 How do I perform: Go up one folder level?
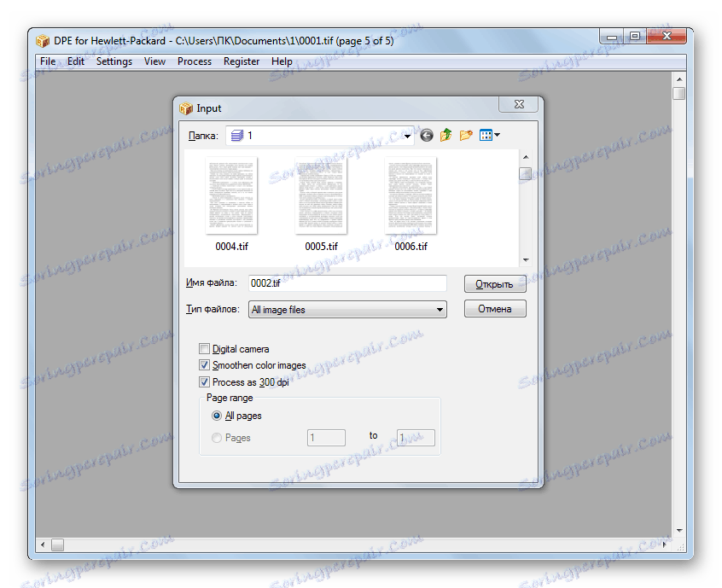(x=445, y=136)
